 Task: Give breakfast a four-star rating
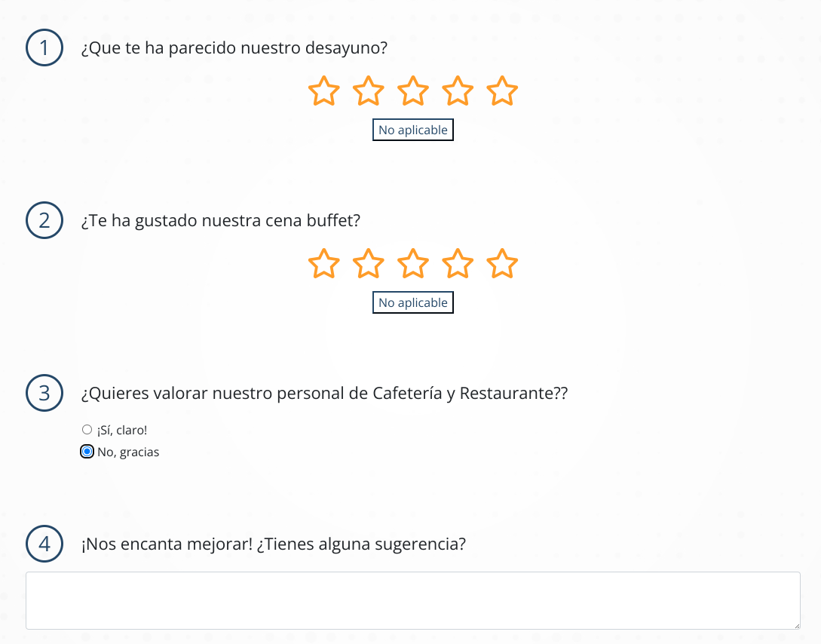(x=458, y=91)
